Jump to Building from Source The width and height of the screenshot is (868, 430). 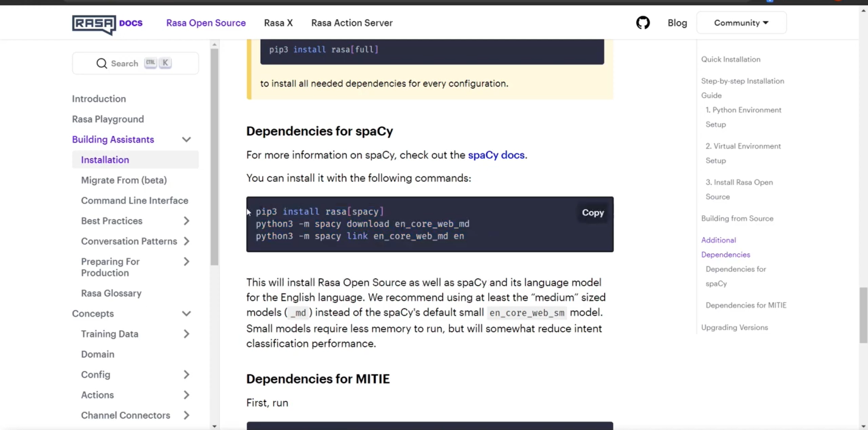[737, 218]
